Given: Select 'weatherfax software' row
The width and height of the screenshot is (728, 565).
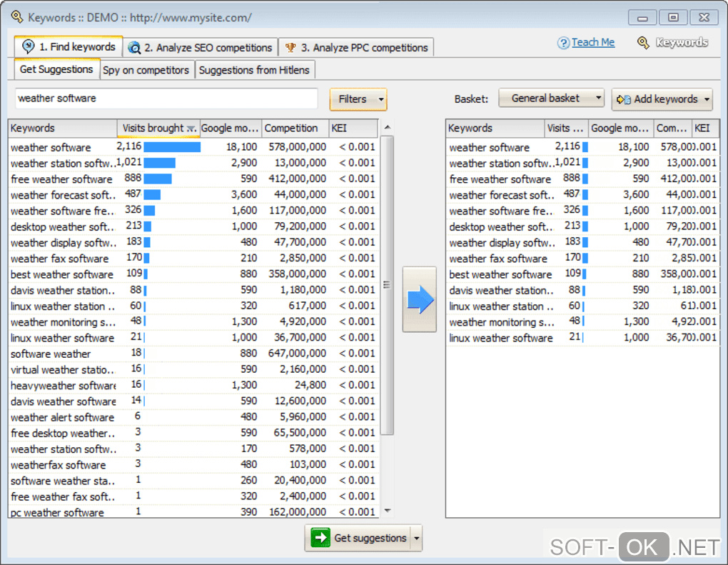Looking at the screenshot, I should click(x=193, y=464).
